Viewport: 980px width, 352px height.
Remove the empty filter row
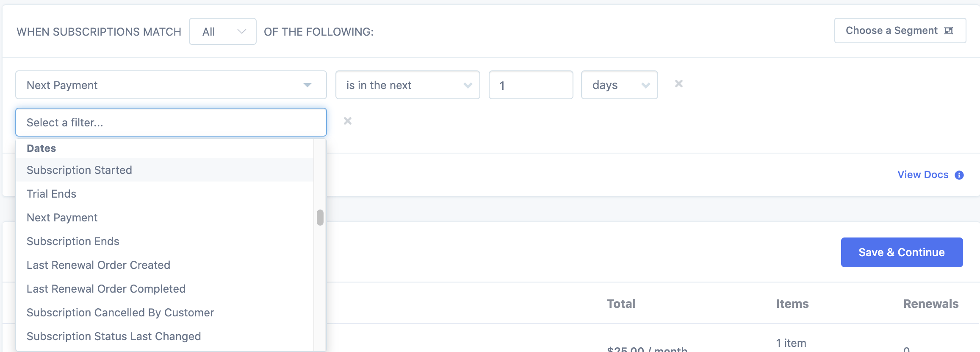click(x=347, y=121)
